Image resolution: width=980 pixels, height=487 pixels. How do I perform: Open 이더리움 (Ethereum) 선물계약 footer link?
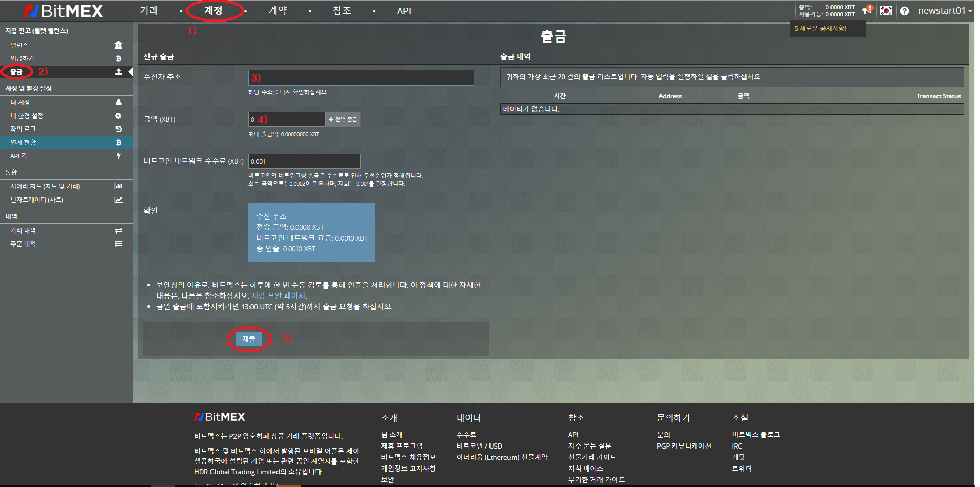[502, 457]
